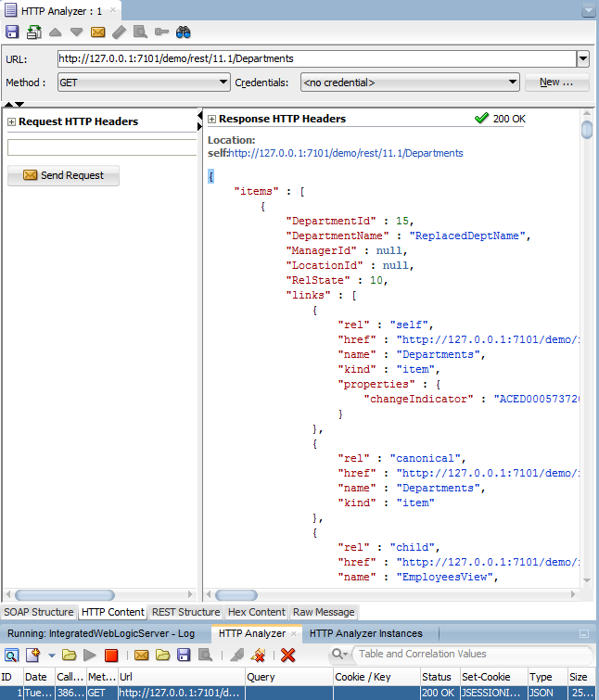Open HTTP Analyzer Instances tab

click(366, 633)
